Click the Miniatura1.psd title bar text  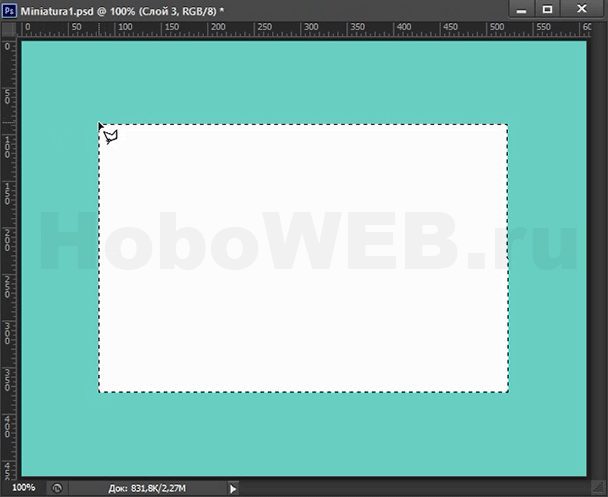[122, 11]
